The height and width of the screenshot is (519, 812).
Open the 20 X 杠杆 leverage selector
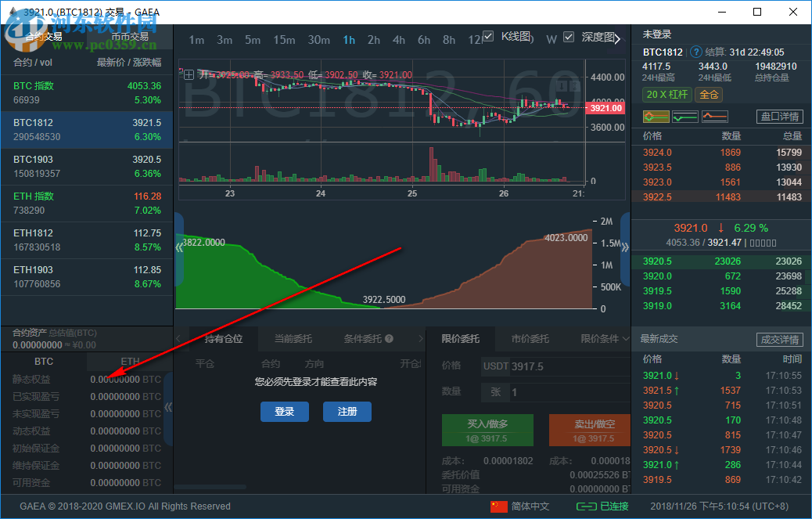[x=667, y=94]
